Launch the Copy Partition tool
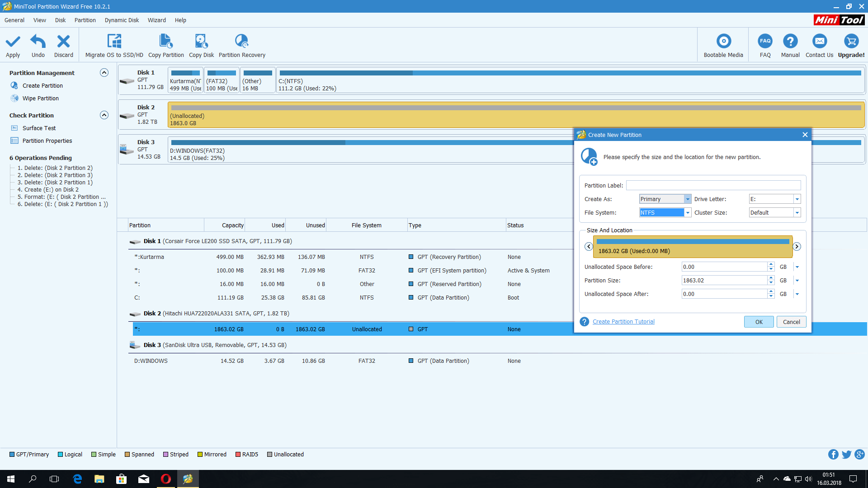The height and width of the screenshot is (488, 868). click(x=166, y=42)
